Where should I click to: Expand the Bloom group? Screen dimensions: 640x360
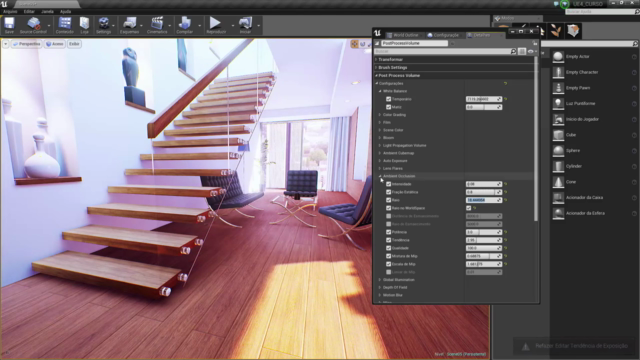(x=380, y=138)
